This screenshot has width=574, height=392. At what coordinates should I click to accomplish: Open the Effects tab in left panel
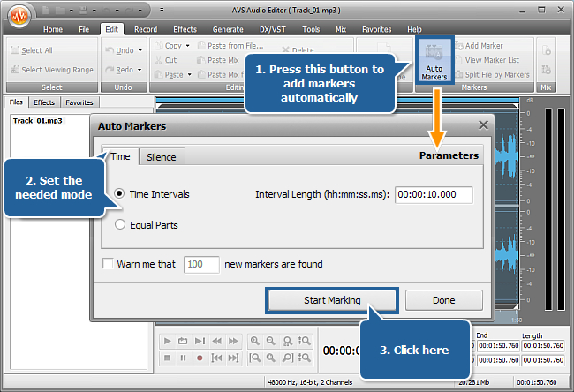[44, 102]
